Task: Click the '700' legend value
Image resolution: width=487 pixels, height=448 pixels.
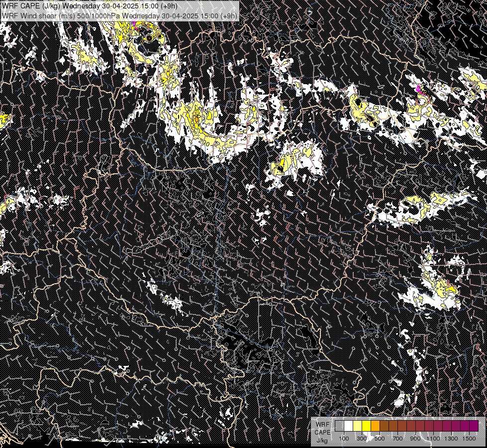Action: (397, 439)
